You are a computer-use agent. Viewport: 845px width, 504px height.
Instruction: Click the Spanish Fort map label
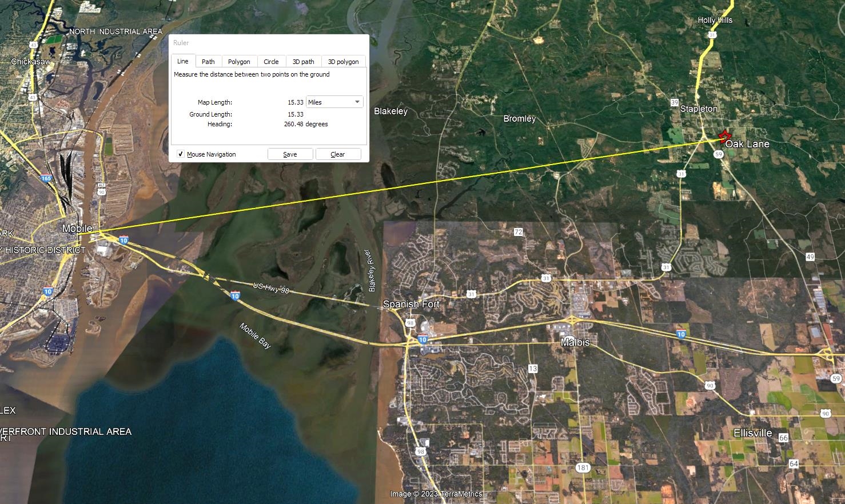[x=411, y=304]
